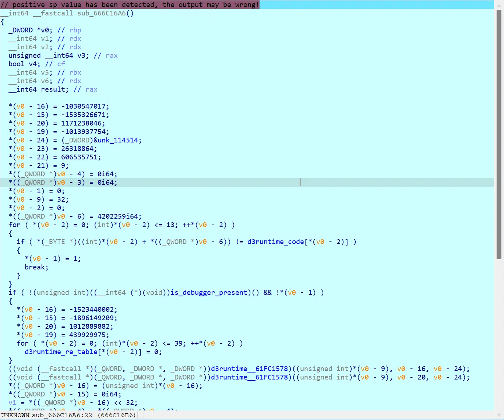Click the -1535326671 assignment
The image size is (504, 420).
click(x=59, y=115)
